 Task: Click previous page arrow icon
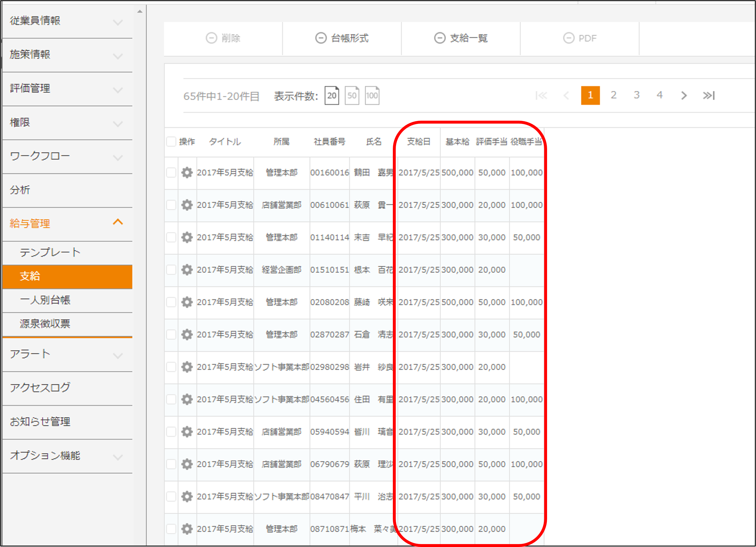tap(566, 95)
